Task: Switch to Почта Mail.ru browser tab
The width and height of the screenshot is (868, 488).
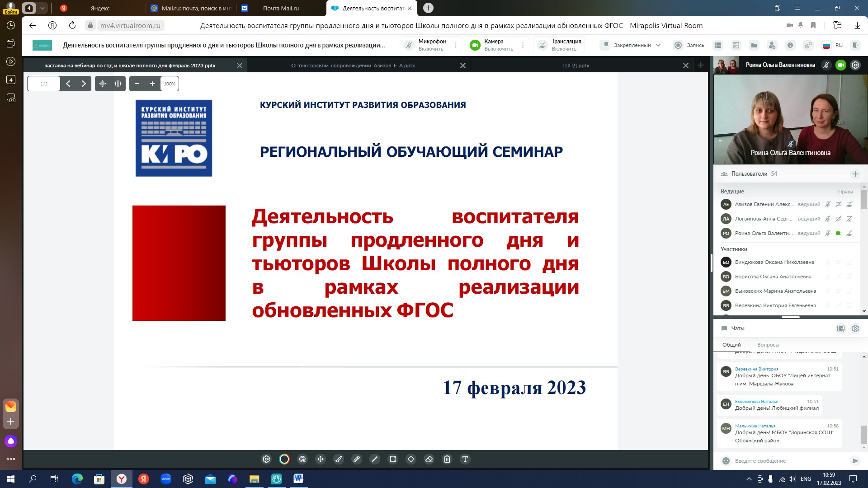Action: click(280, 8)
